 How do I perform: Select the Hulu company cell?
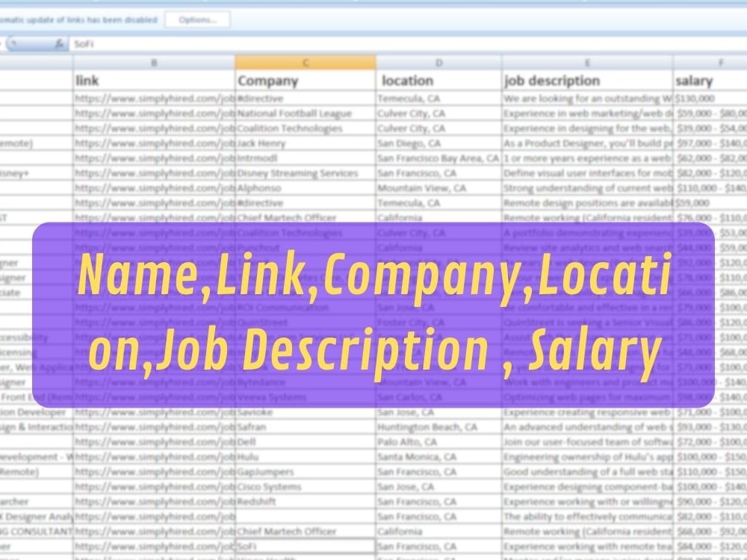click(306, 457)
